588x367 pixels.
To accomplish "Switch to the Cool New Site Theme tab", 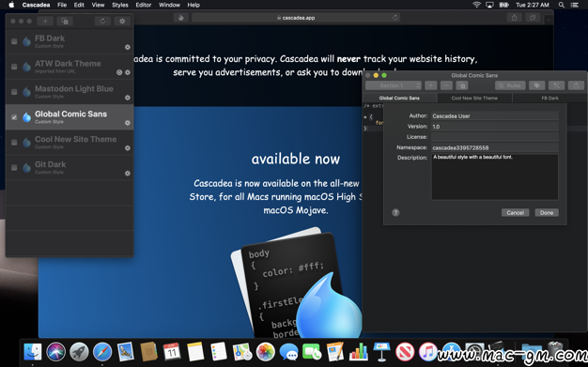I will point(474,98).
